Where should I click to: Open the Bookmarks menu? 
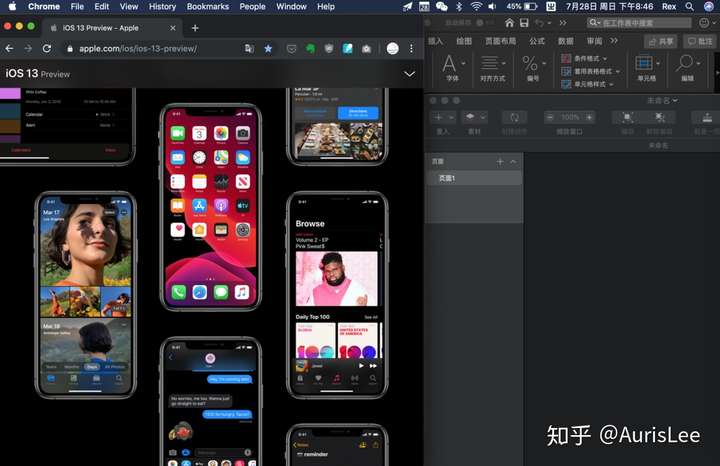point(208,6)
